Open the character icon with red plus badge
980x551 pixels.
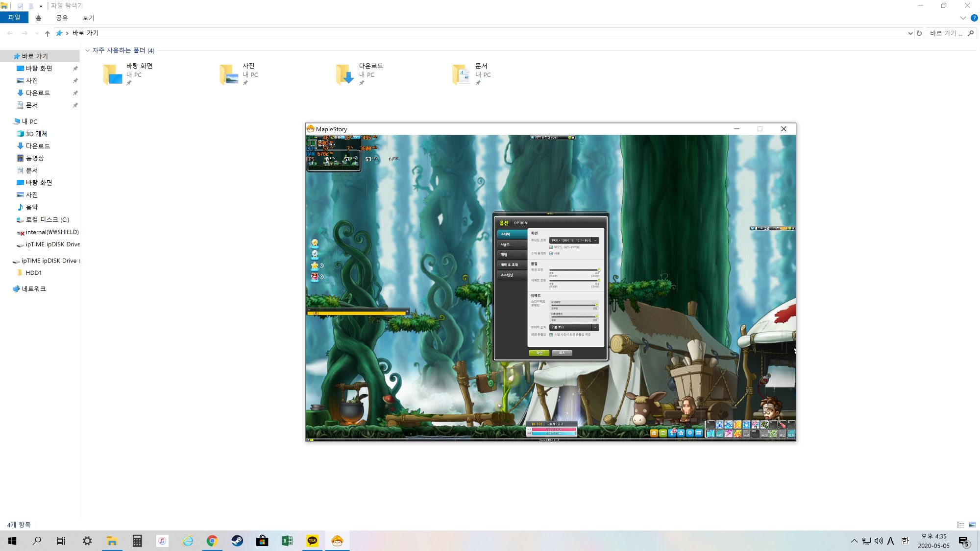tap(672, 432)
